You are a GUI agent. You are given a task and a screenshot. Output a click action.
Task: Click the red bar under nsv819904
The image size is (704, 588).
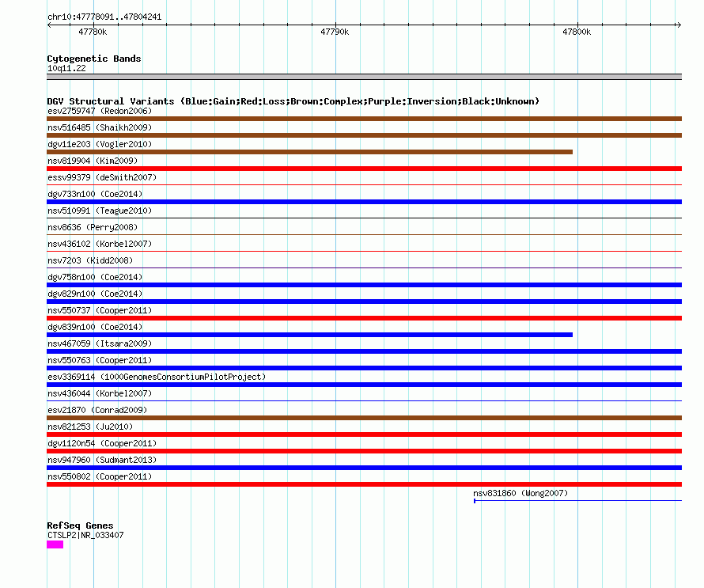pyautogui.click(x=364, y=169)
